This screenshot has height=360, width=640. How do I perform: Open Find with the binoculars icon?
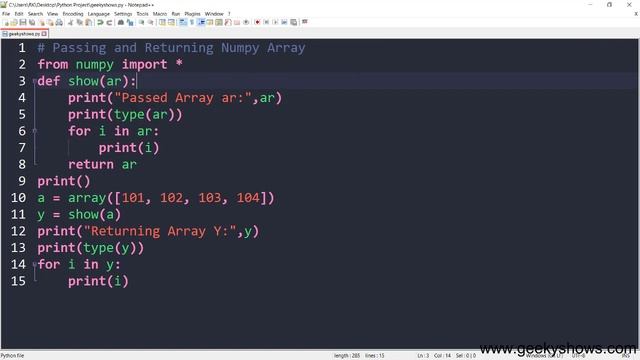click(121, 22)
